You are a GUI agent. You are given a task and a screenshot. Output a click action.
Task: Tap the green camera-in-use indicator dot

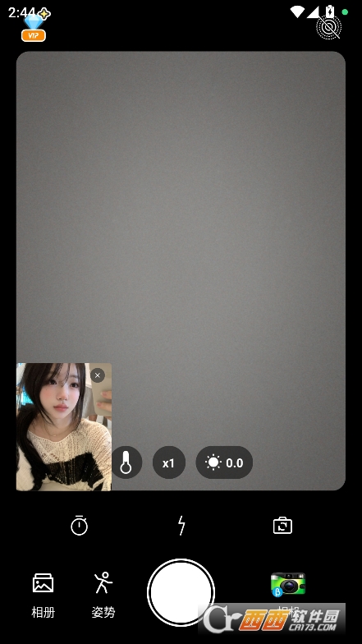point(345,11)
